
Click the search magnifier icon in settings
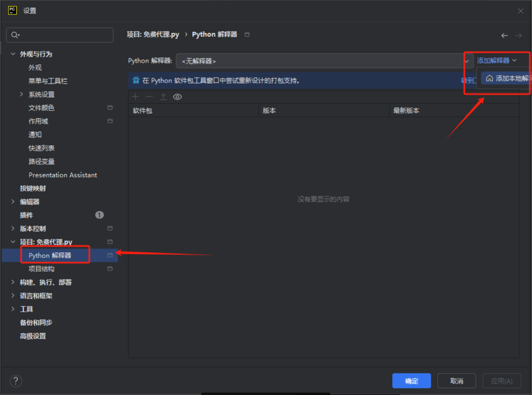tap(15, 35)
